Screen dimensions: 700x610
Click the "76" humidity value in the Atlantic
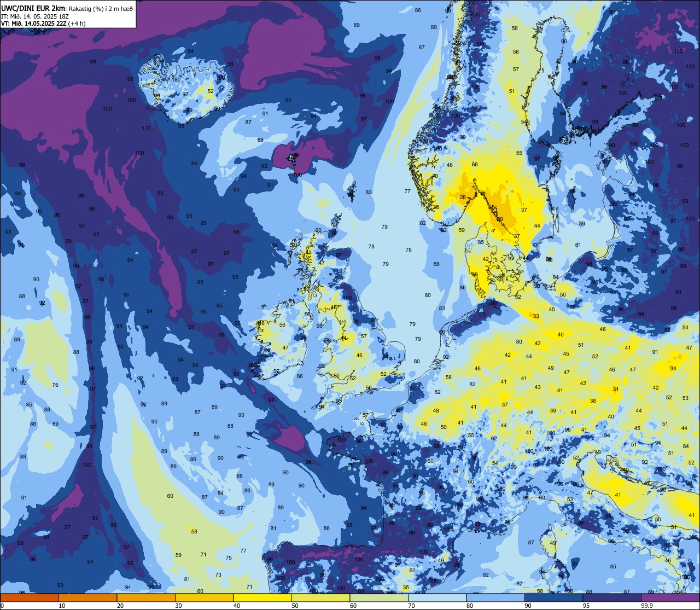(55, 385)
